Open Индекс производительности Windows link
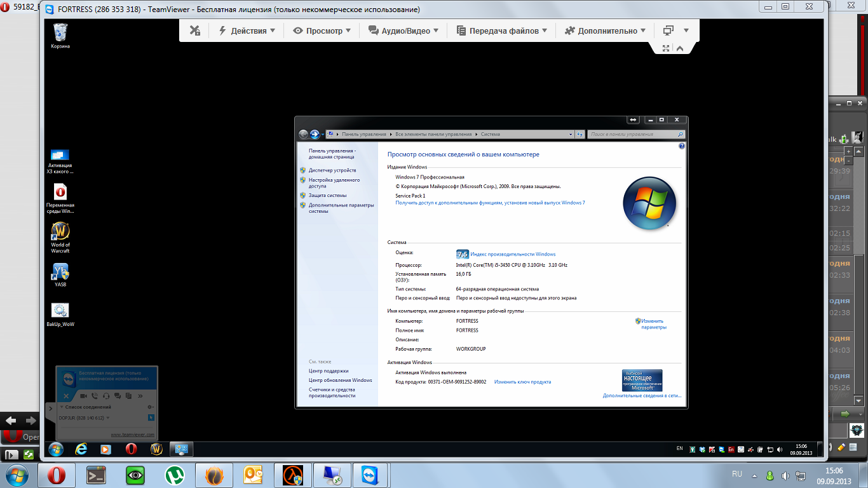Viewport: 868px width, 488px height. coord(513,254)
